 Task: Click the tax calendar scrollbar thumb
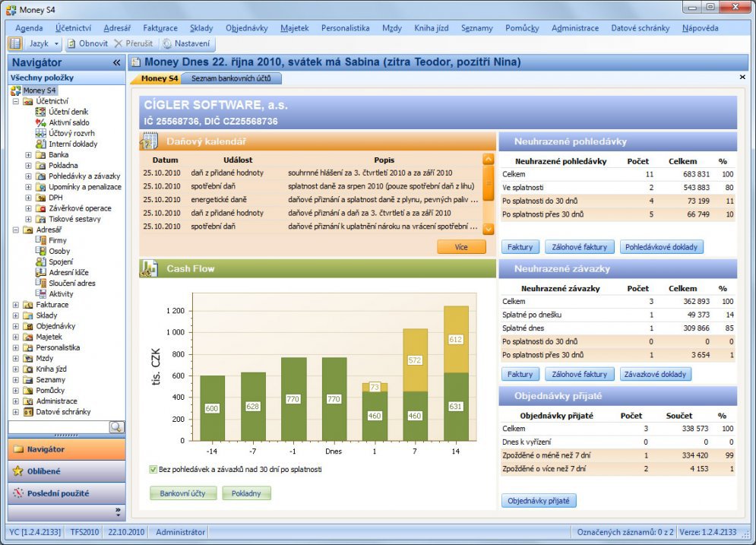489,182
